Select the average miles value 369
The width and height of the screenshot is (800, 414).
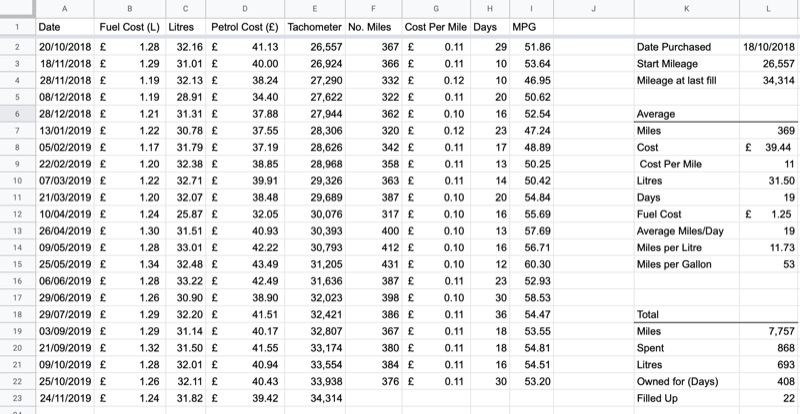tap(769, 131)
